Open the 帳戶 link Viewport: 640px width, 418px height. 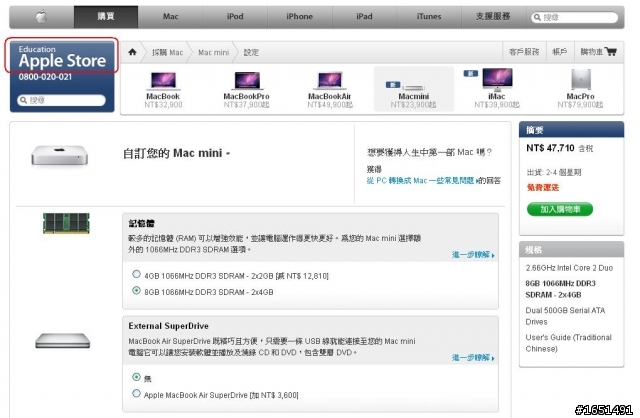point(560,52)
